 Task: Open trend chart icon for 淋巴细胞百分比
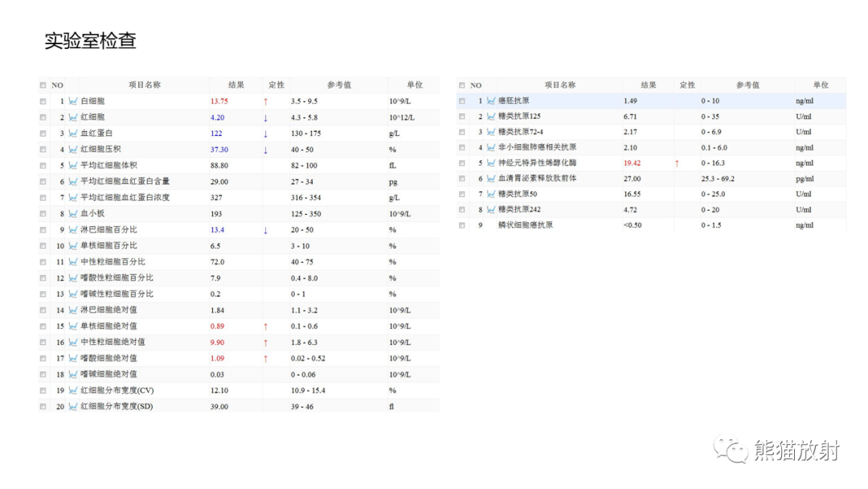tap(72, 230)
